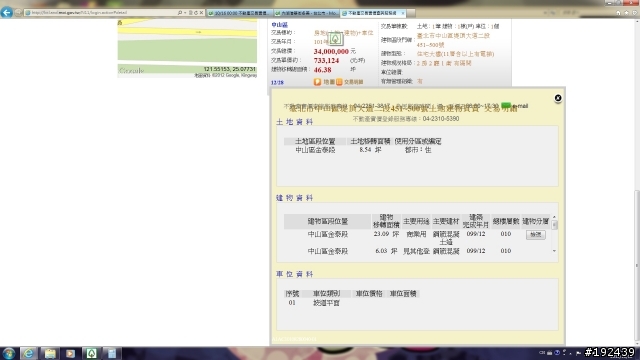Click the 車位資料 section heading
640x360 pixels.
coord(295,274)
